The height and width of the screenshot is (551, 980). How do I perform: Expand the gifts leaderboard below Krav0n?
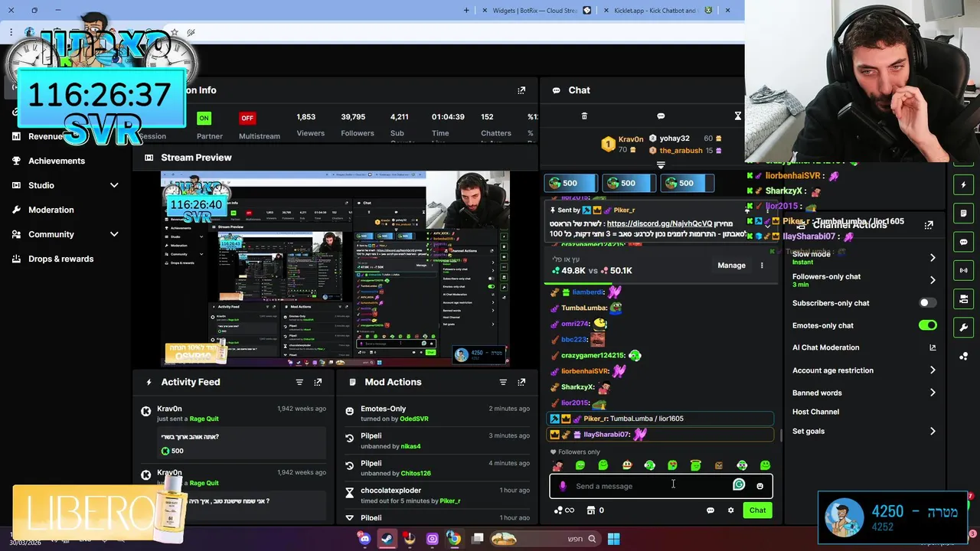click(x=661, y=165)
